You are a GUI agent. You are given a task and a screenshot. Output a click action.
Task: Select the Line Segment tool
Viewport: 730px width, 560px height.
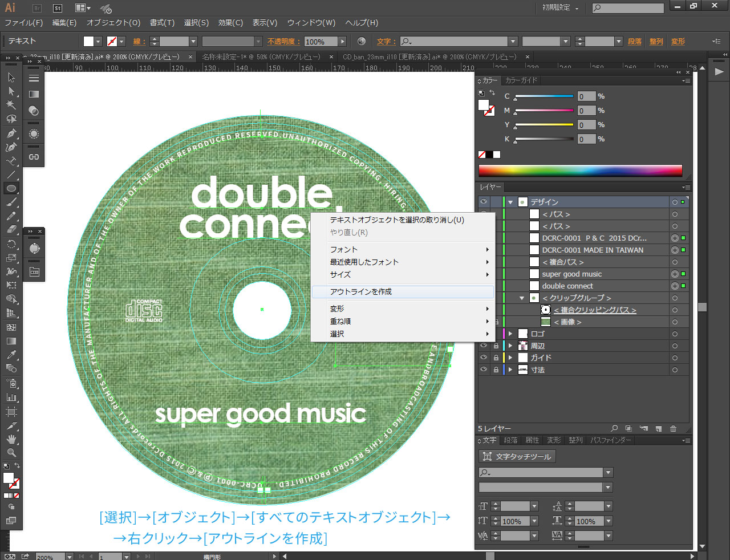pyautogui.click(x=11, y=175)
